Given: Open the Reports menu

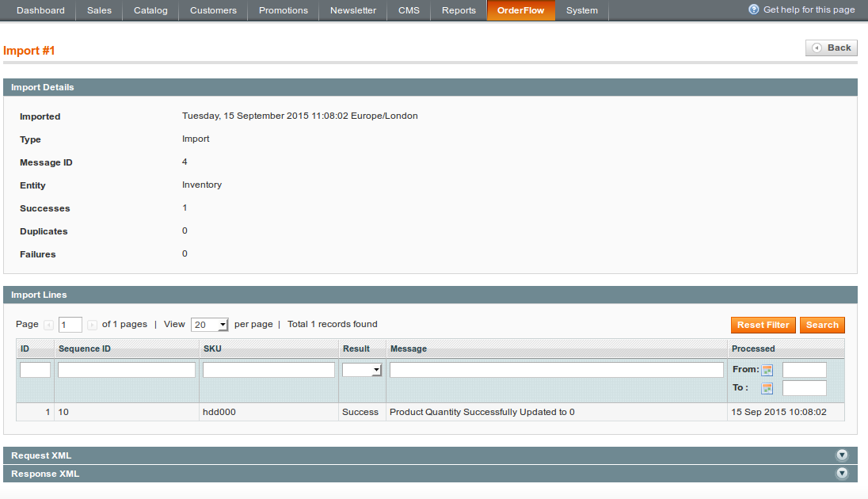Looking at the screenshot, I should point(458,10).
